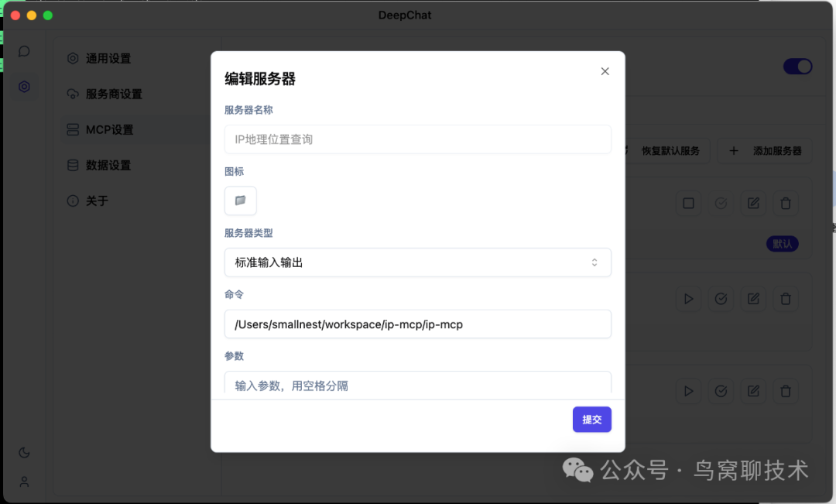
Task: Edit the bottom server card
Action: click(x=753, y=392)
